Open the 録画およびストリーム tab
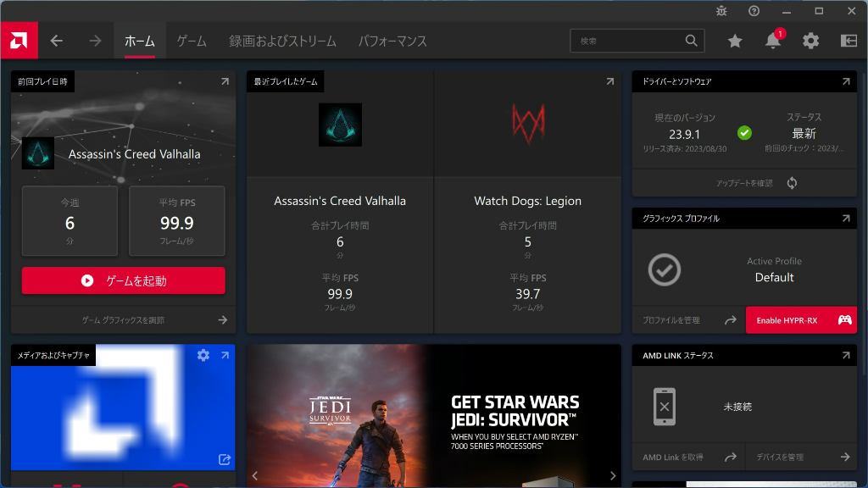The image size is (868, 488). click(282, 41)
